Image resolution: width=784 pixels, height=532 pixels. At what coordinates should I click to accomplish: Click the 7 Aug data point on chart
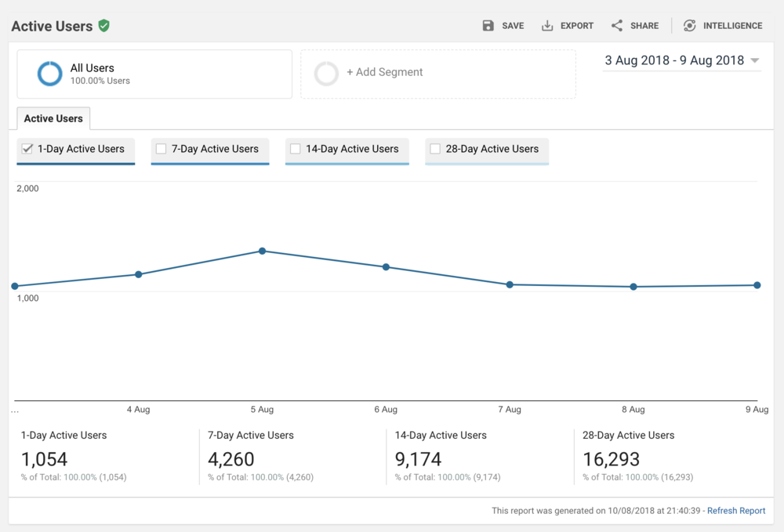(510, 284)
